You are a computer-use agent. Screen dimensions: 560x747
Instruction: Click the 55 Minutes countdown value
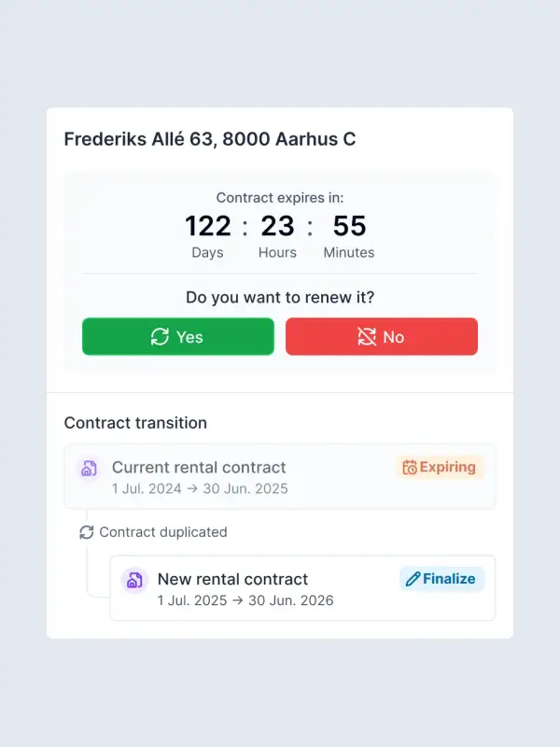tap(349, 227)
